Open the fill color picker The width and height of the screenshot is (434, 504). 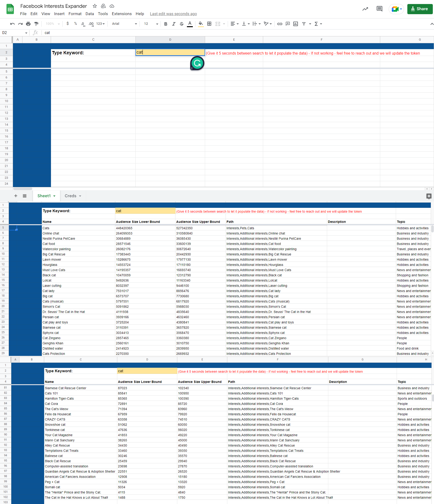(201, 24)
